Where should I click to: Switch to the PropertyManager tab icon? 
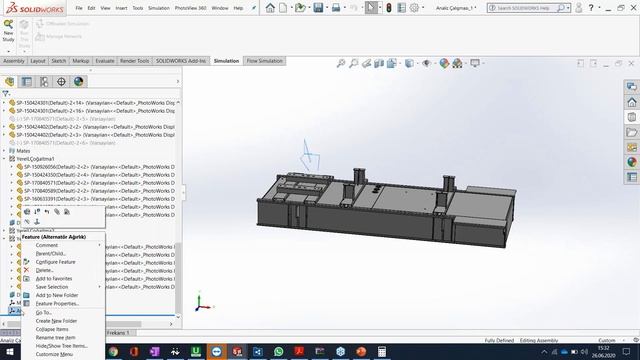27,82
